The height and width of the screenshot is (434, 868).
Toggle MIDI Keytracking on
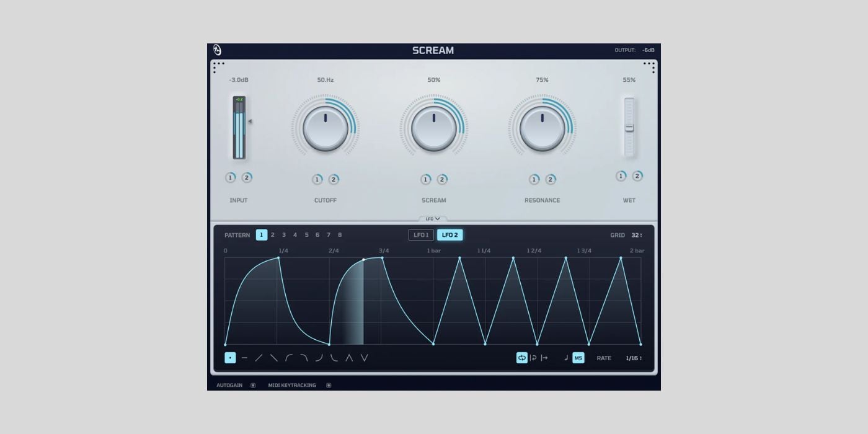[329, 386]
